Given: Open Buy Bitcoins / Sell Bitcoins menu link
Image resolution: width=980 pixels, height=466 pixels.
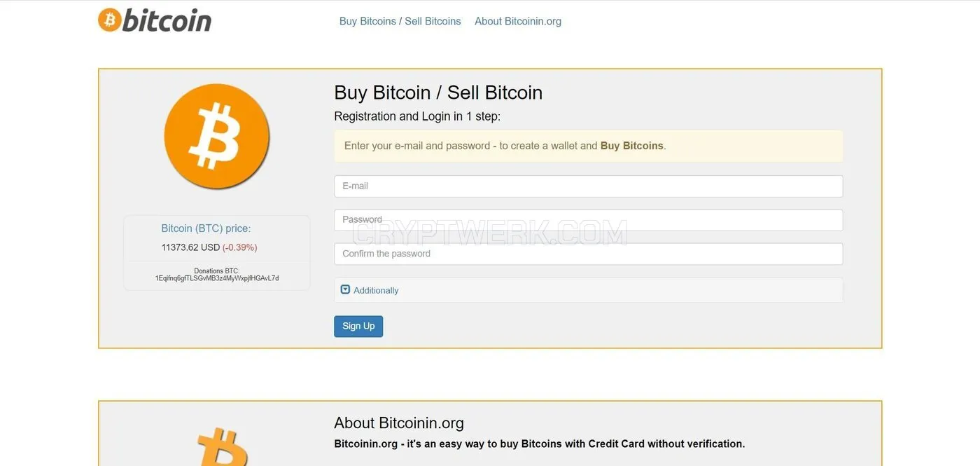Looking at the screenshot, I should [400, 21].
